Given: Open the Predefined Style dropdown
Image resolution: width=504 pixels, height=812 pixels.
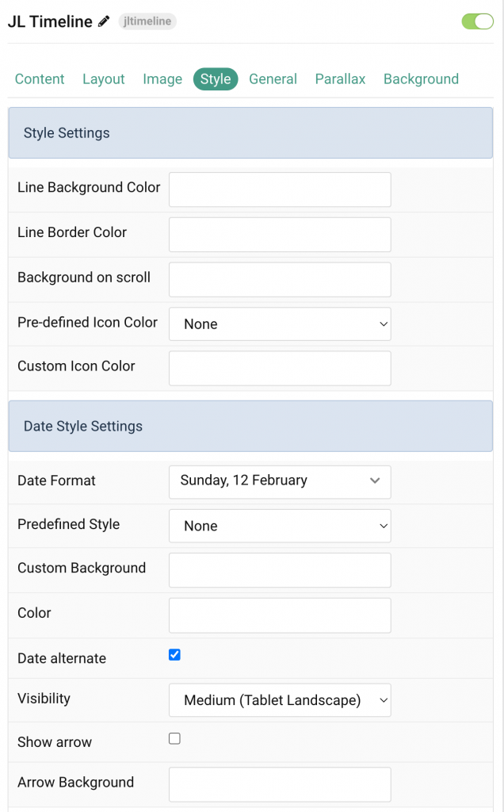Looking at the screenshot, I should click(279, 526).
